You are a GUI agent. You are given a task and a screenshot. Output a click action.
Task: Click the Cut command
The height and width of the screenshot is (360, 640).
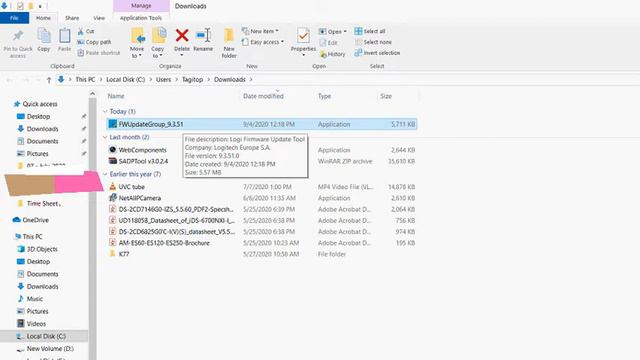(x=86, y=31)
